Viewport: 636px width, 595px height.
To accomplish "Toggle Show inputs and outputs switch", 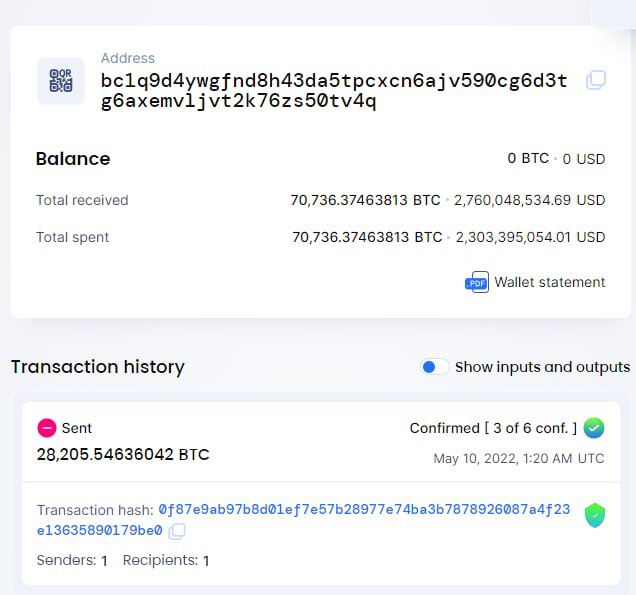I will (x=434, y=367).
